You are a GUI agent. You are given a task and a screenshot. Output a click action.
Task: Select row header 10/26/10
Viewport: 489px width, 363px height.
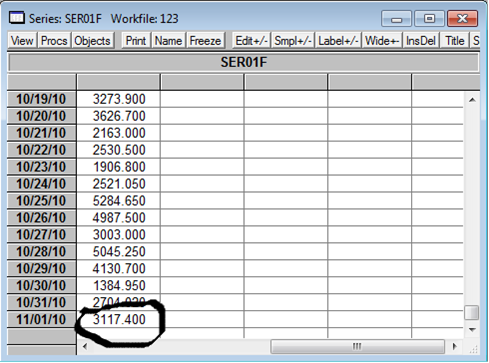(42, 218)
